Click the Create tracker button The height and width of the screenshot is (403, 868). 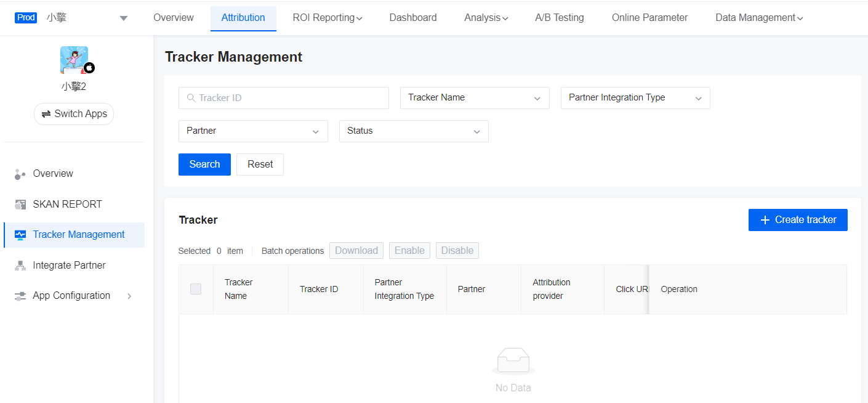798,219
